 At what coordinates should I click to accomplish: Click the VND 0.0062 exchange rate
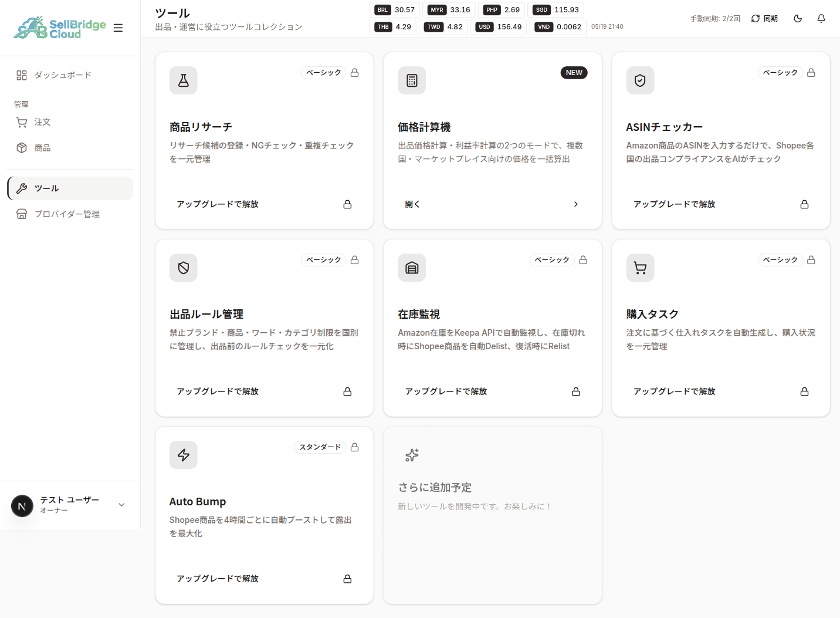pos(558,27)
